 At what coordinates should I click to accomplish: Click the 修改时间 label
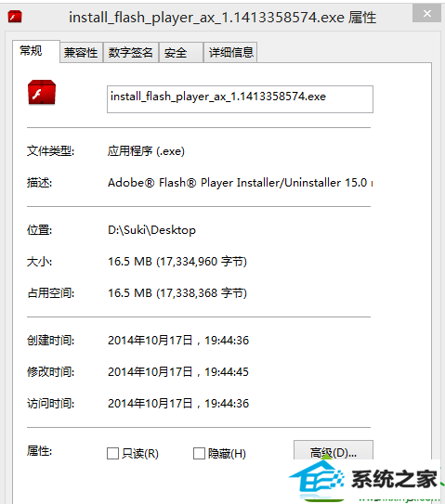[x=50, y=372]
